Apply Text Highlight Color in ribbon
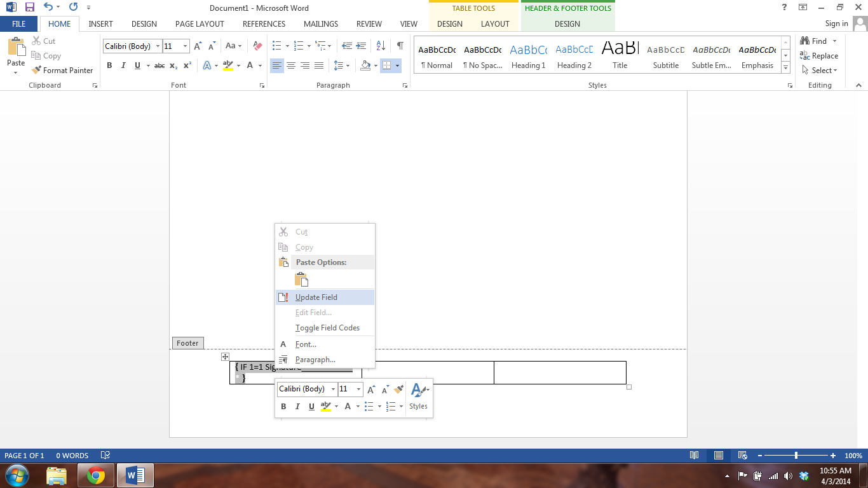Viewport: 868px width, 488px height. (229, 65)
